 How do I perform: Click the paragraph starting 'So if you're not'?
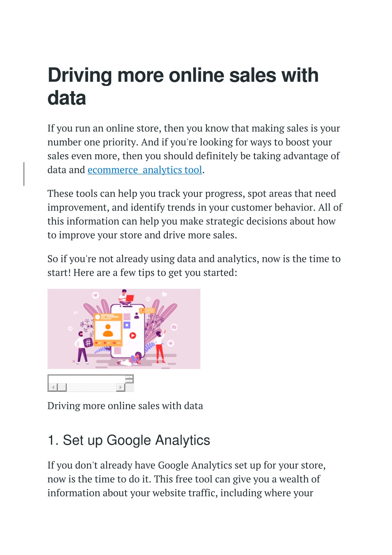pyautogui.click(x=194, y=265)
